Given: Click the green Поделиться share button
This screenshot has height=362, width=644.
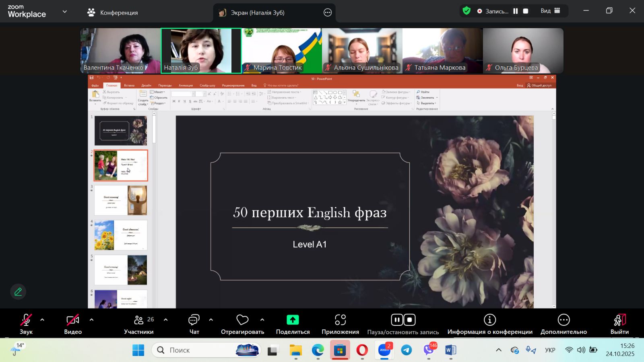Looking at the screenshot, I should 293,320.
